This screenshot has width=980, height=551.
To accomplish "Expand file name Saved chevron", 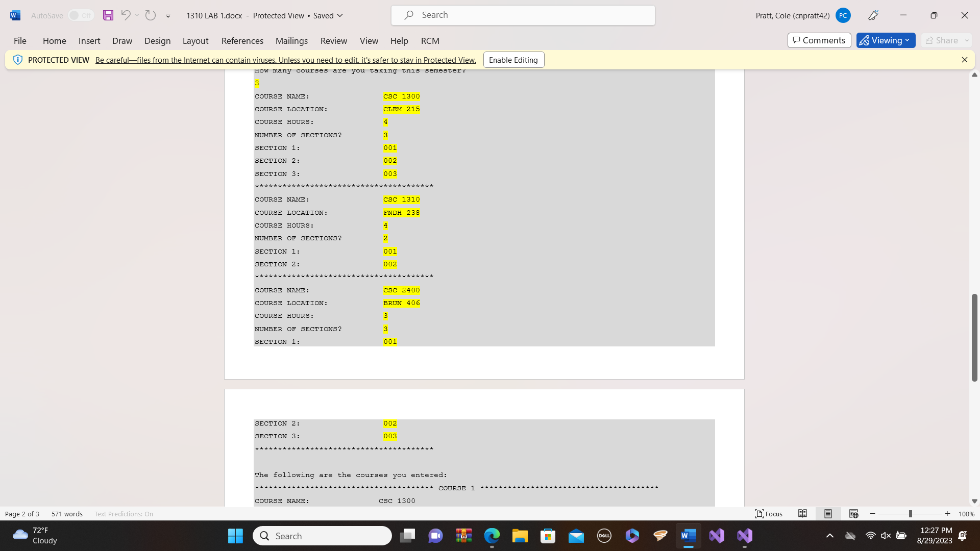I will click(x=340, y=15).
